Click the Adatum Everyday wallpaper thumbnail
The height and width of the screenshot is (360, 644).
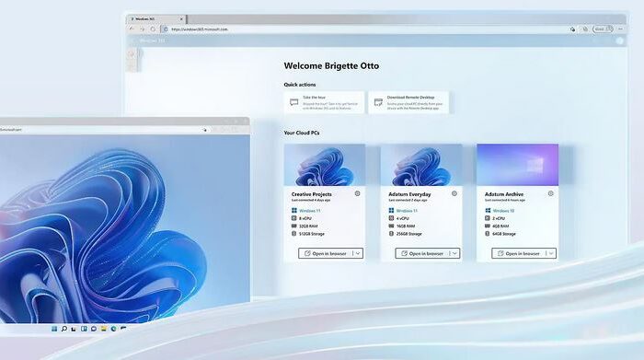coord(421,165)
